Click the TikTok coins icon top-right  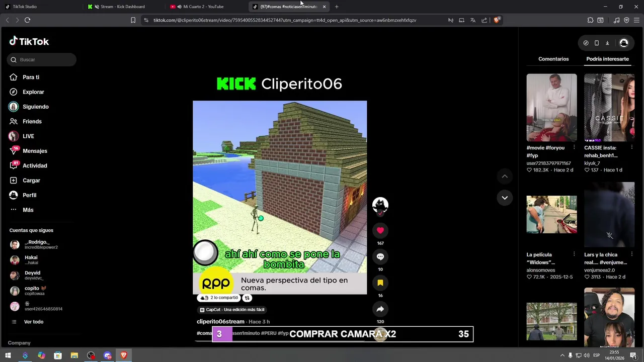[x=586, y=43]
